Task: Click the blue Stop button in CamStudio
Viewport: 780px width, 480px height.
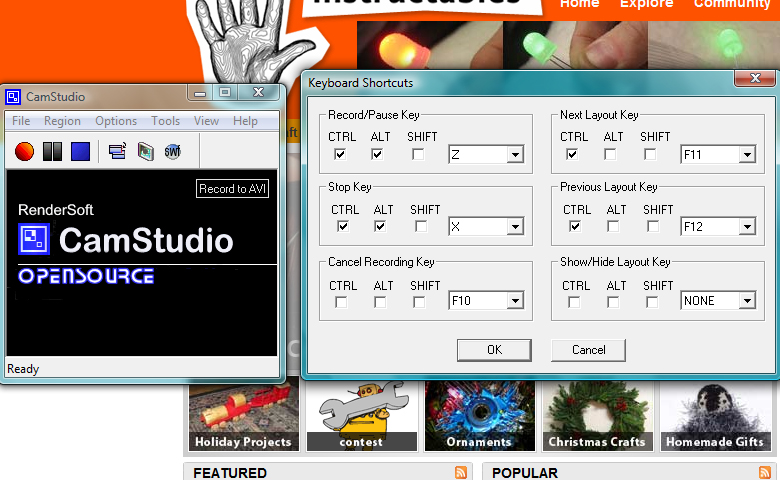Action: (80, 151)
